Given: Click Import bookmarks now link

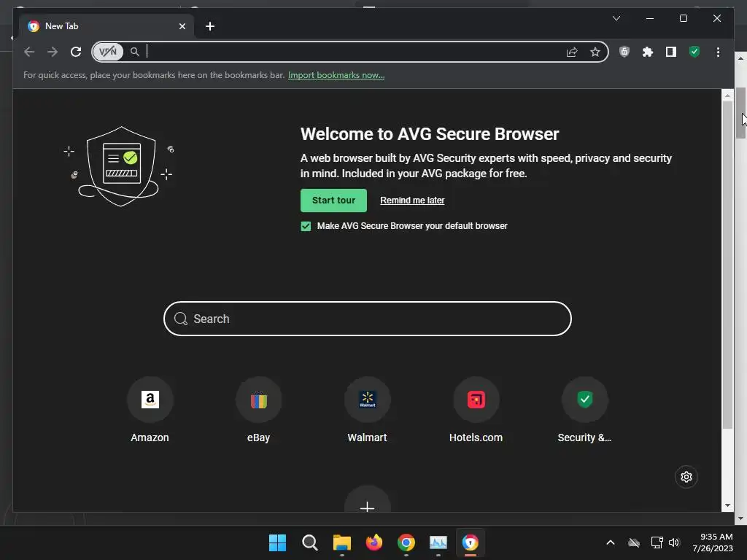Looking at the screenshot, I should pos(336,75).
